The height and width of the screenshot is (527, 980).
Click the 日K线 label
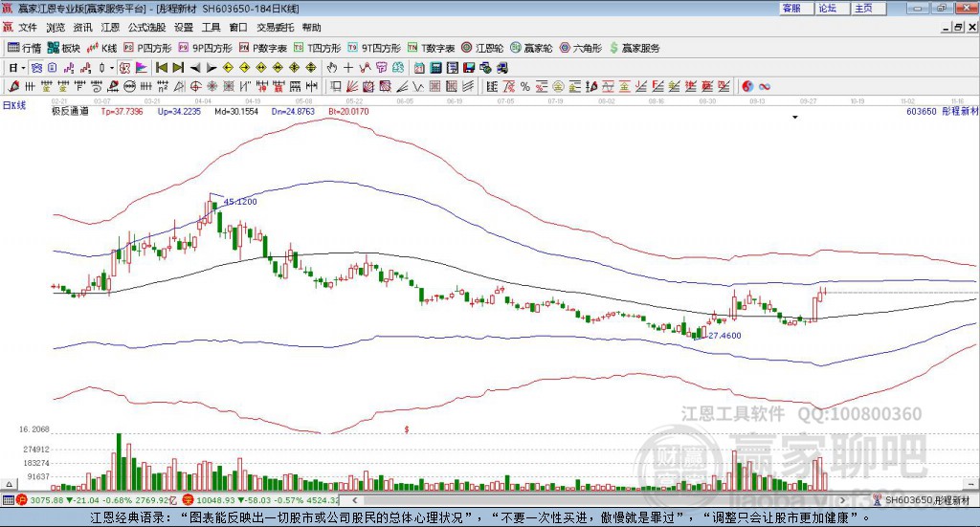[14, 105]
